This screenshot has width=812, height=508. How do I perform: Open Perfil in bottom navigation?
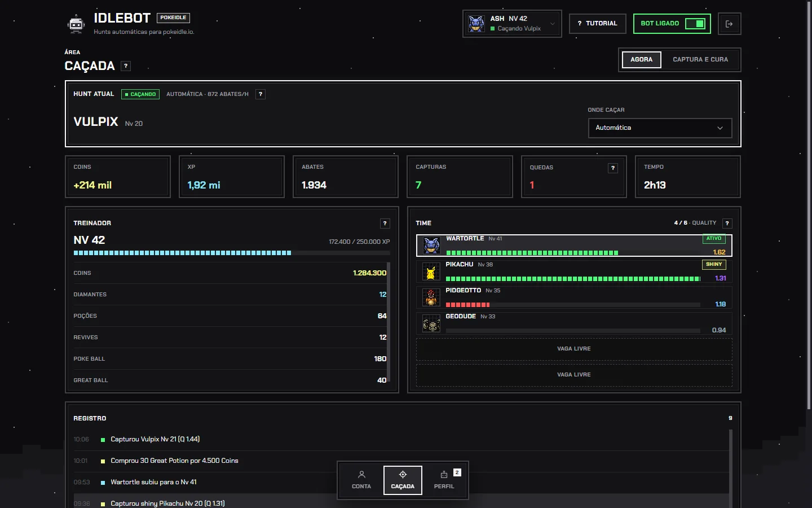tap(444, 480)
